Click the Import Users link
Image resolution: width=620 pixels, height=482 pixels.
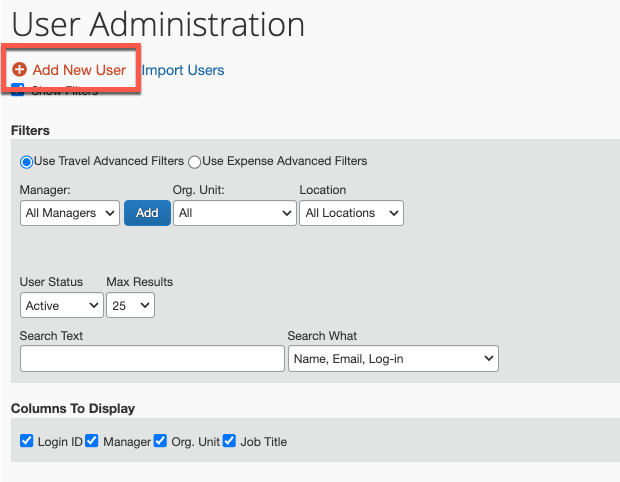[183, 70]
